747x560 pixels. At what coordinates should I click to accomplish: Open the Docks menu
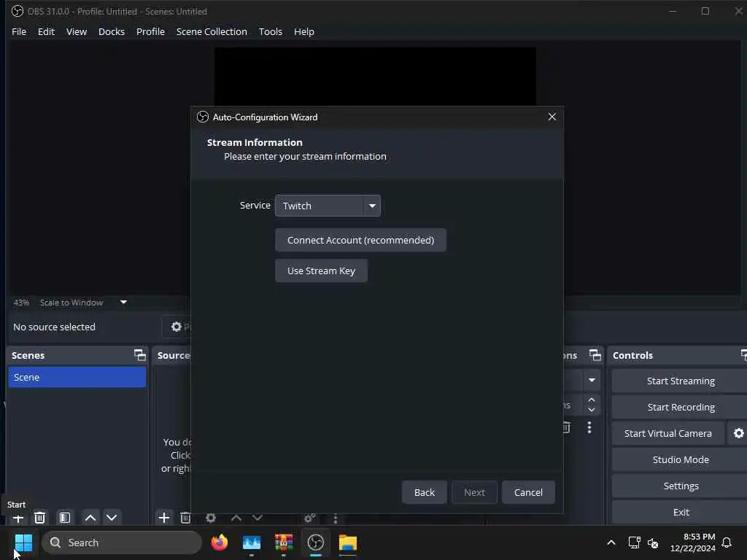pos(112,31)
